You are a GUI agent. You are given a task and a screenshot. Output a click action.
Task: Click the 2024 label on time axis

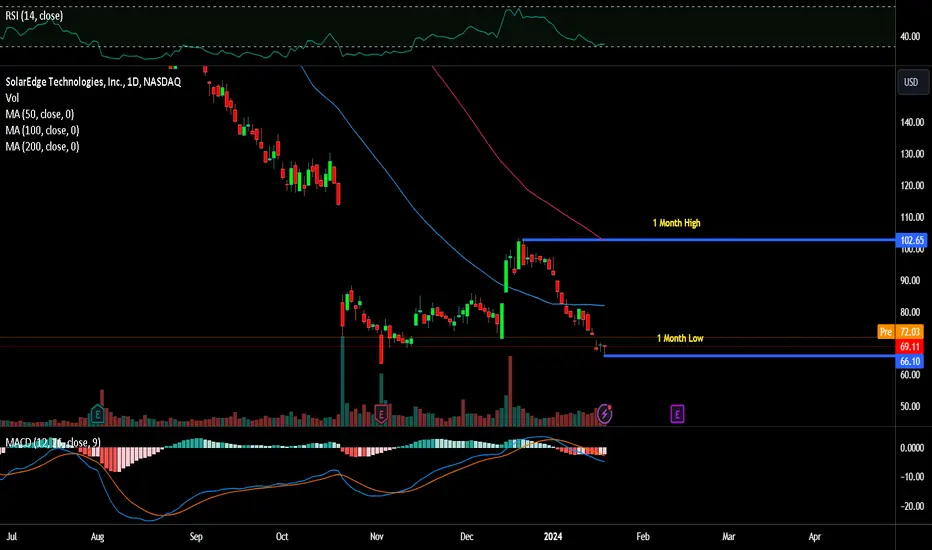553,536
